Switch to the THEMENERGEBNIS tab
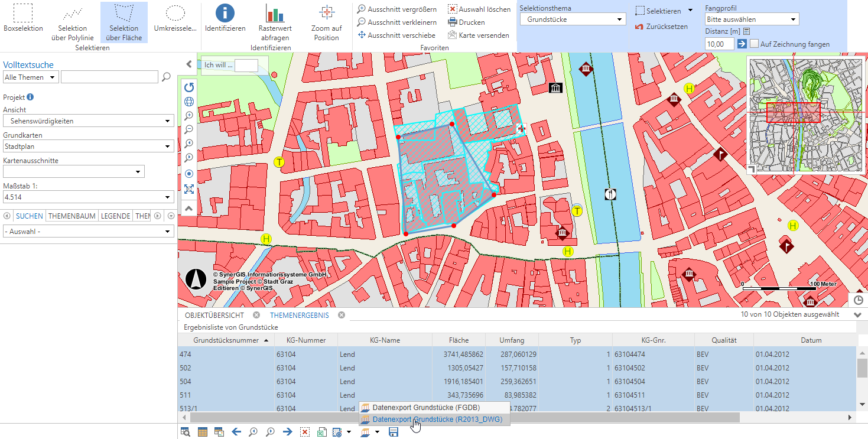 (x=299, y=315)
